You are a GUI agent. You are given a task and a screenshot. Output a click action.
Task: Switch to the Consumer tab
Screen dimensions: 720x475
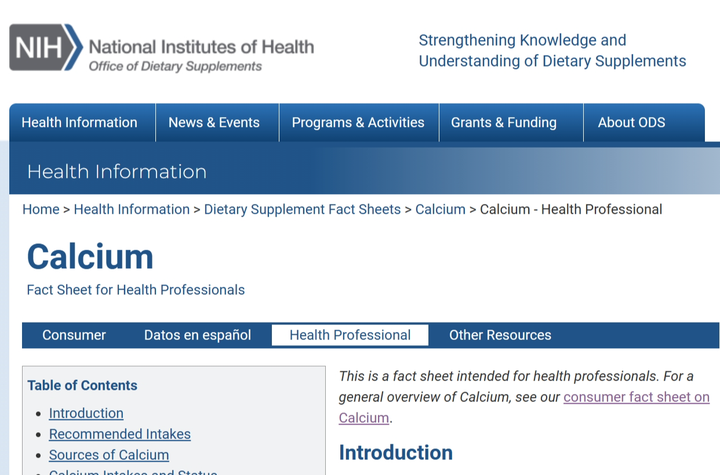[74, 335]
